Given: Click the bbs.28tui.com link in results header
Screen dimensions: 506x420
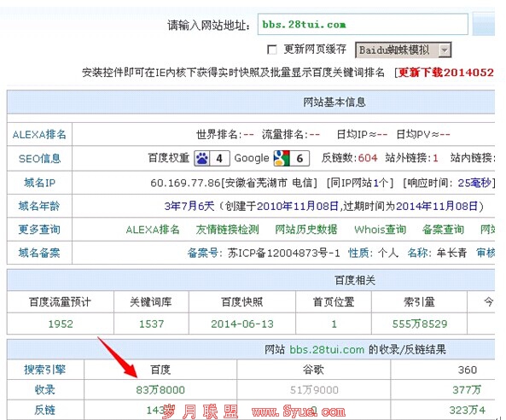Looking at the screenshot, I should (327, 350).
